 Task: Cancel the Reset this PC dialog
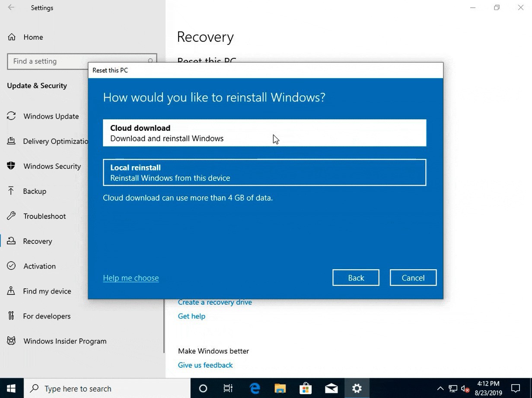[413, 278]
